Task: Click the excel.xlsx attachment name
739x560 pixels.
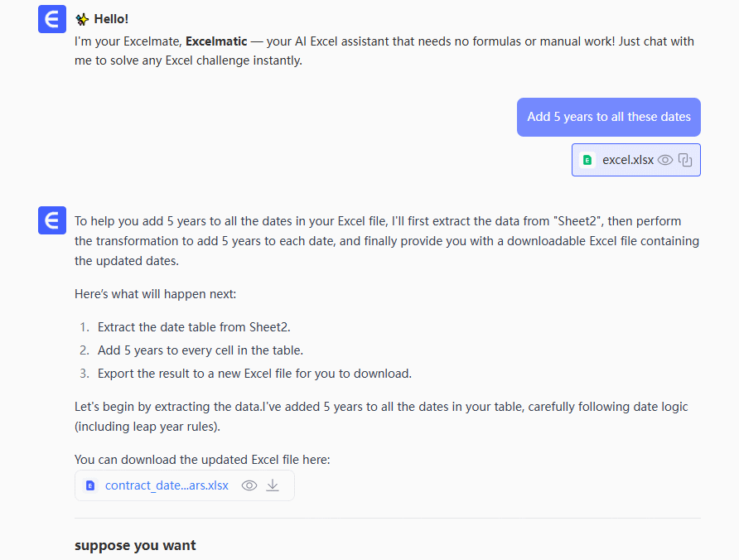Action: [628, 160]
